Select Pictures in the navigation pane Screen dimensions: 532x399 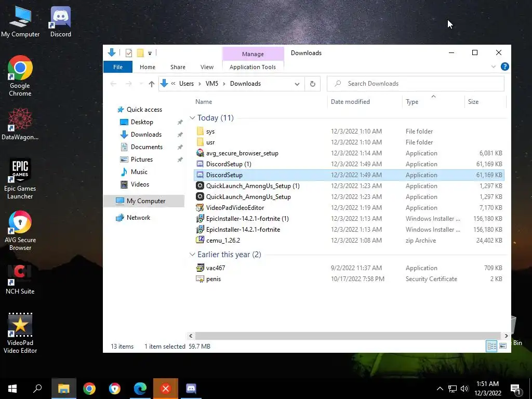tap(141, 159)
